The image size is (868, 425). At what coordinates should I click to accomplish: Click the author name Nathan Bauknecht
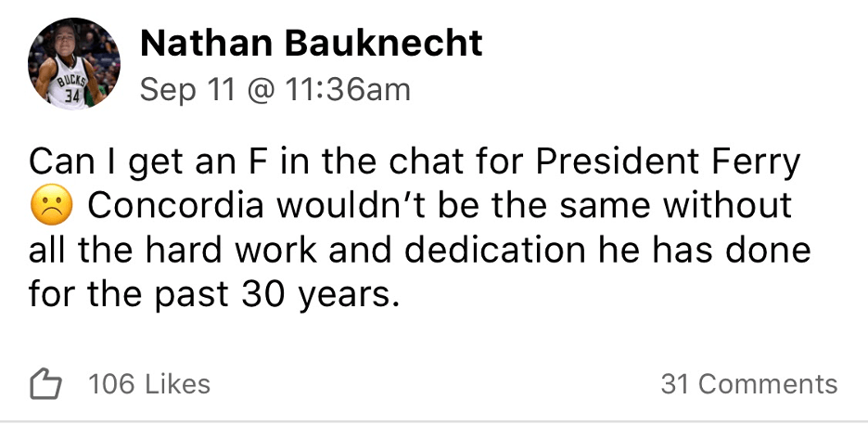[x=311, y=43]
